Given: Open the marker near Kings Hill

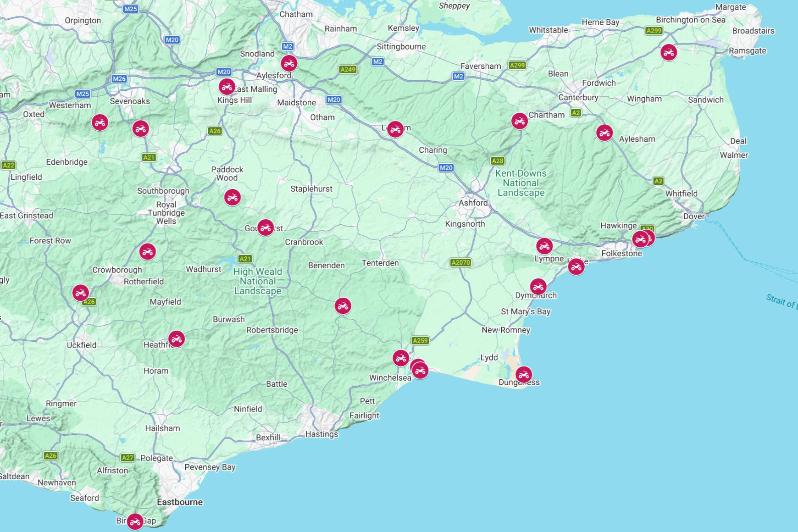Looking at the screenshot, I should coord(227,86).
